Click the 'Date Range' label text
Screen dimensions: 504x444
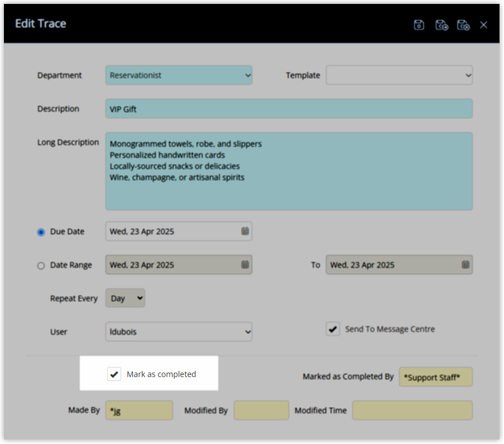pos(71,265)
